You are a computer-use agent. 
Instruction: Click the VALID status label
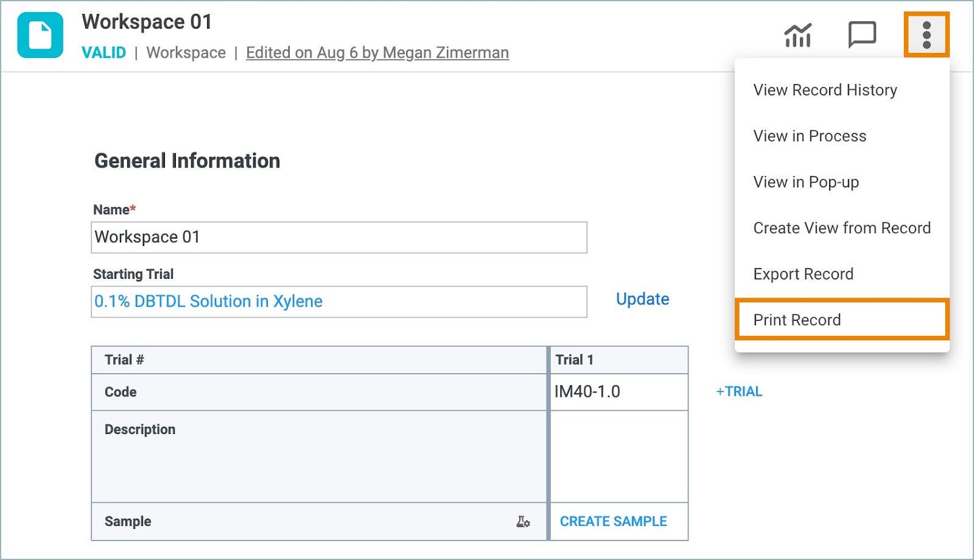104,53
